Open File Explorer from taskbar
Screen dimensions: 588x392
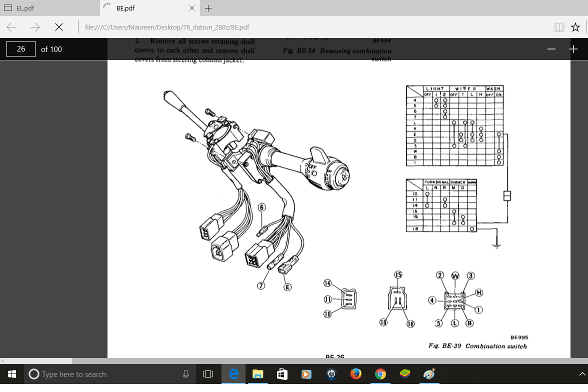coord(257,374)
